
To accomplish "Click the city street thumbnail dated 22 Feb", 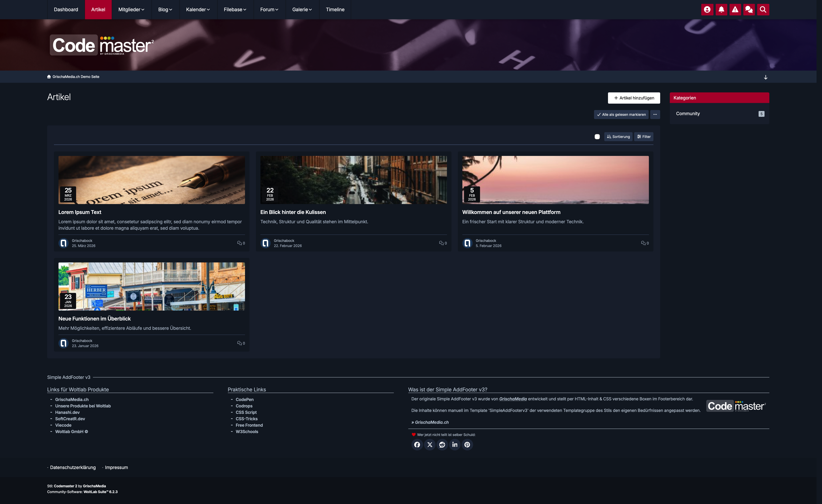I will (354, 180).
